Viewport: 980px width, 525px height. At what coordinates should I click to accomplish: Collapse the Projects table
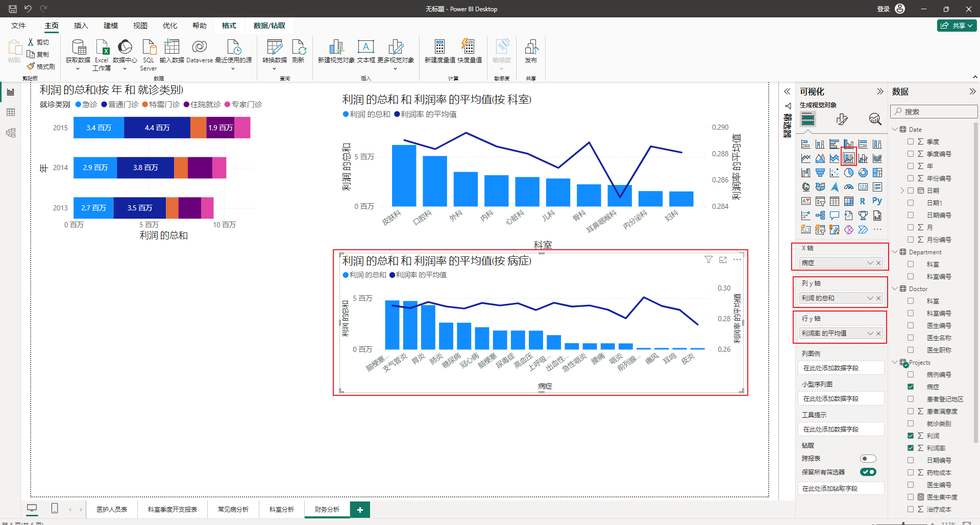tap(895, 362)
